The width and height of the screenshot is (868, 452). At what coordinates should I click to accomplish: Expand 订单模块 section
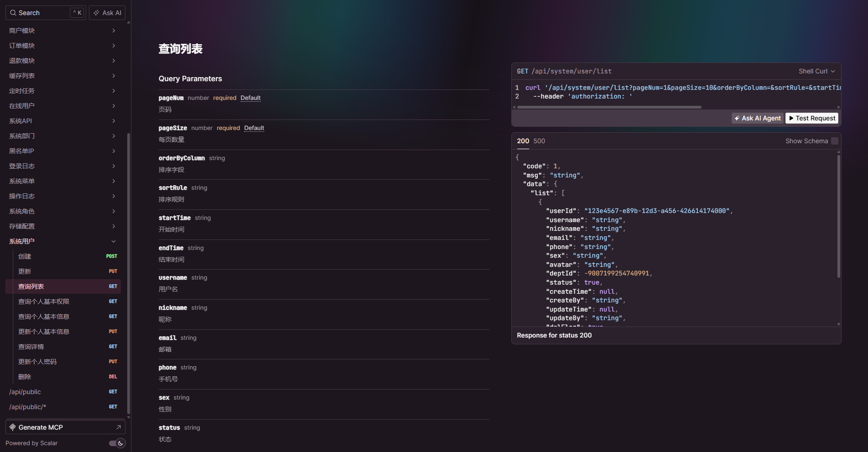(x=62, y=46)
